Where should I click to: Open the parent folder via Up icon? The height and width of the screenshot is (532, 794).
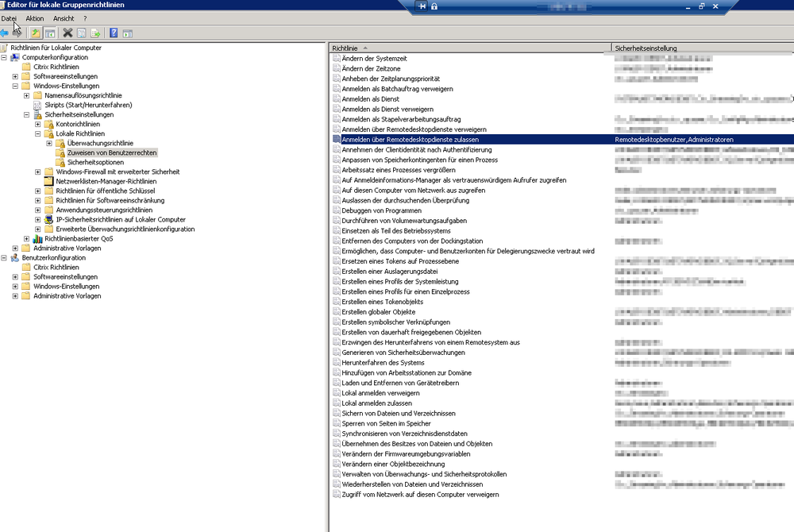point(36,33)
